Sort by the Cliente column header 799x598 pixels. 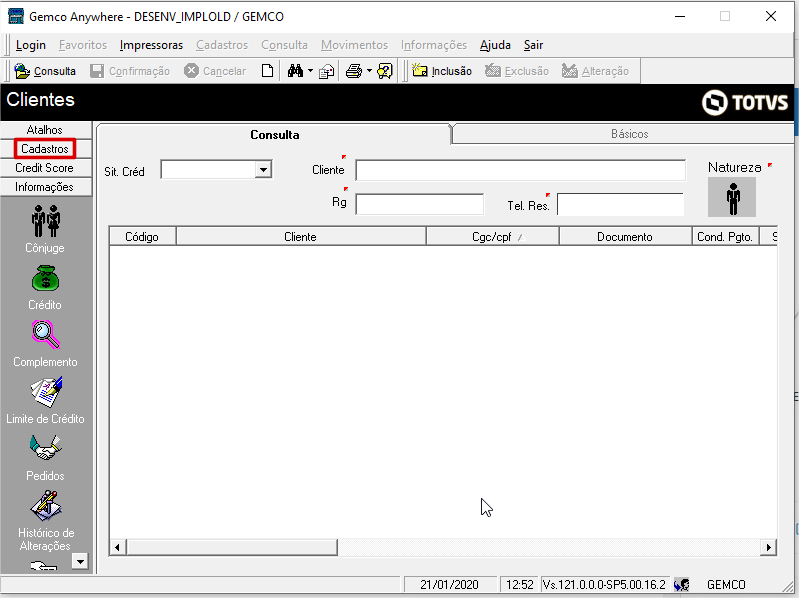coord(301,237)
